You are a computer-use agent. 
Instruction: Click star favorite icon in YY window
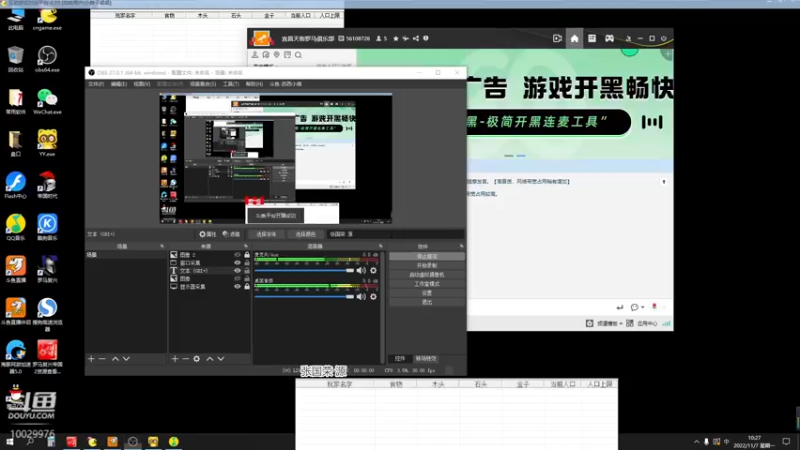coord(395,38)
